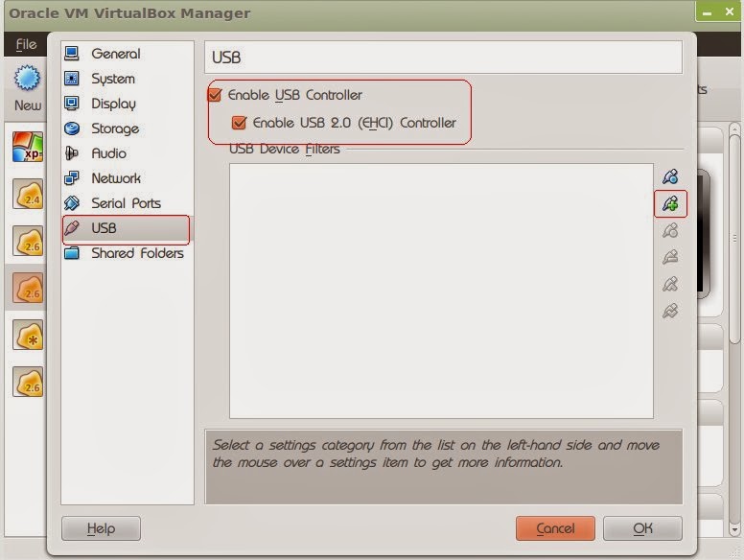Click the System chip icon in sidebar

pos(72,78)
